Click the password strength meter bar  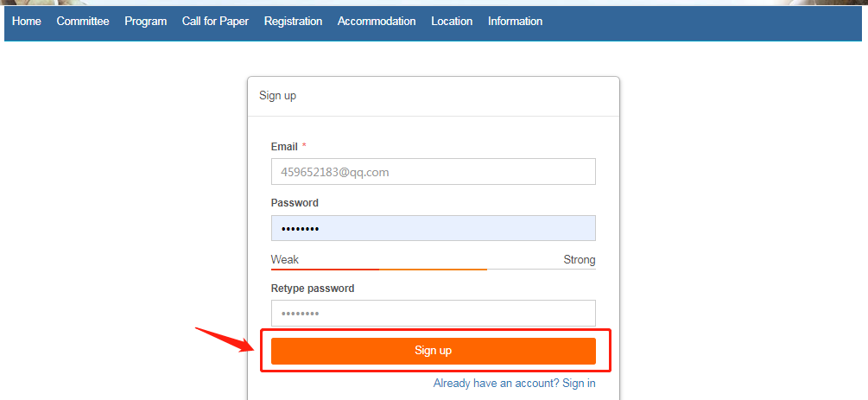point(433,270)
